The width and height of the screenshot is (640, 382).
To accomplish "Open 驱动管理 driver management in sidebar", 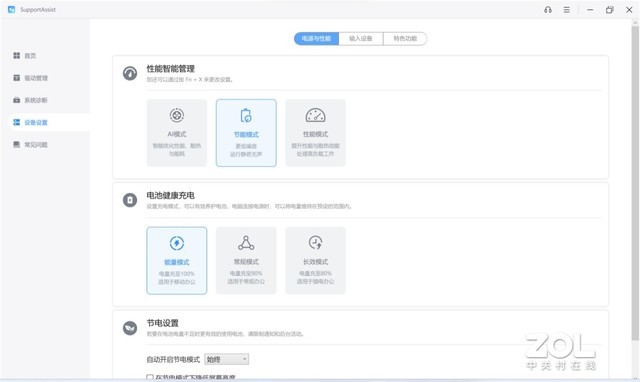I will click(x=31, y=78).
